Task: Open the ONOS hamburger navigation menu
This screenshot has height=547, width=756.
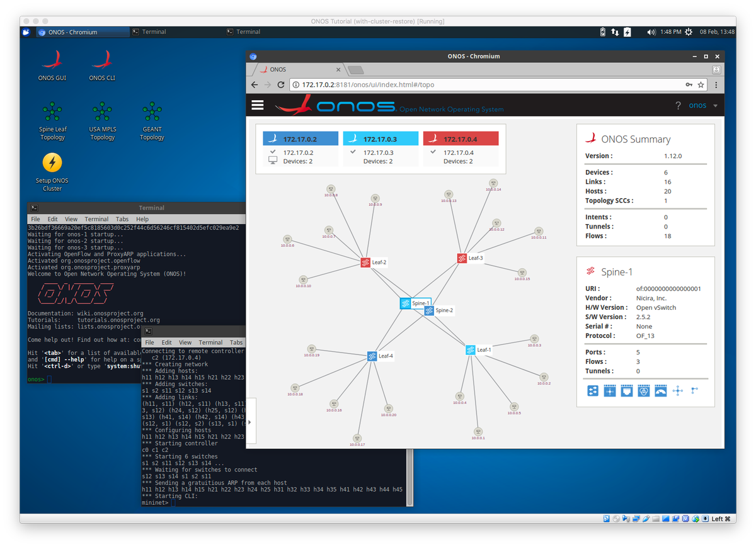Action: coord(257,105)
